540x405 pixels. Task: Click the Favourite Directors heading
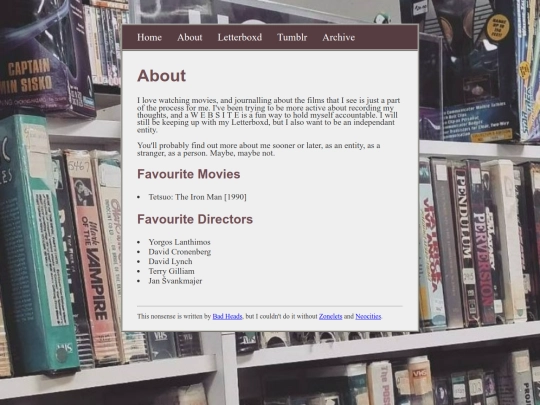(x=195, y=219)
